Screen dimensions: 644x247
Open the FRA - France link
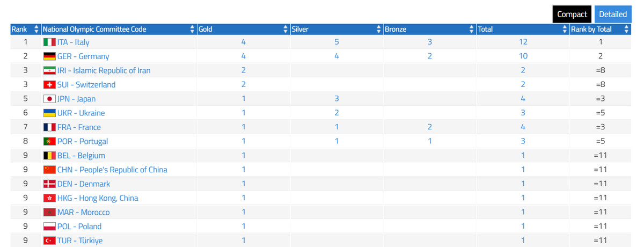(79, 127)
